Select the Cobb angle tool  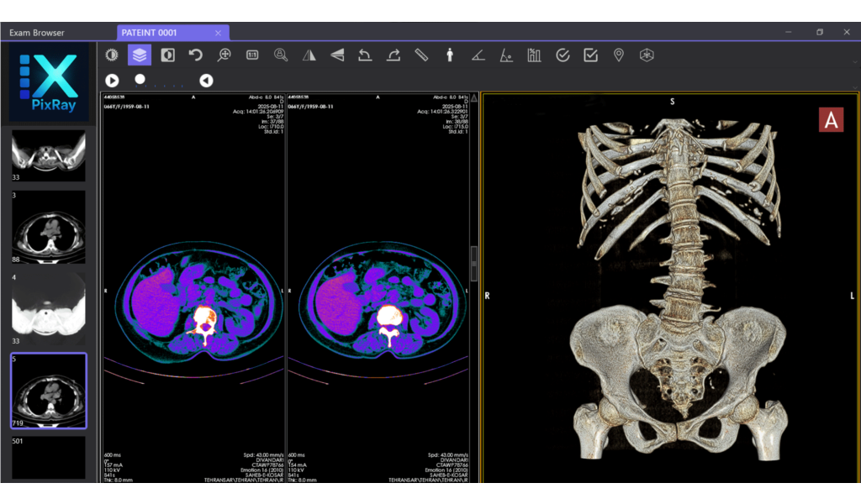[x=505, y=55]
